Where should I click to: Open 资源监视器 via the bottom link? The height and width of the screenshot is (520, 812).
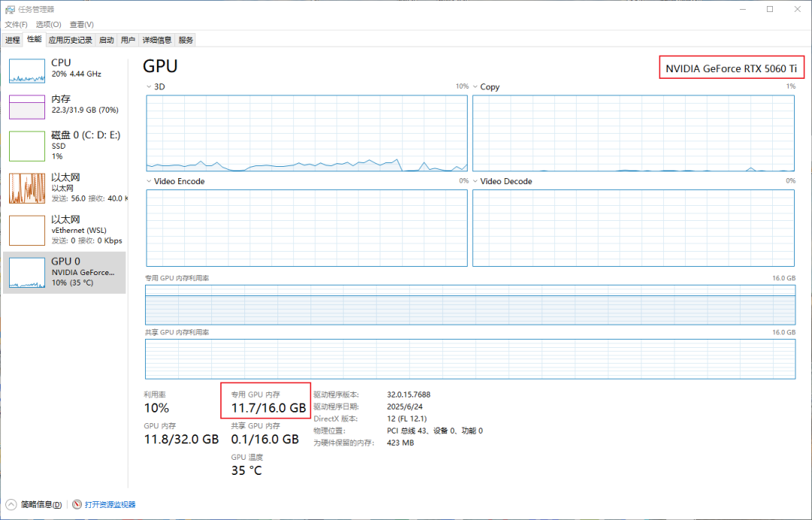tap(110, 504)
